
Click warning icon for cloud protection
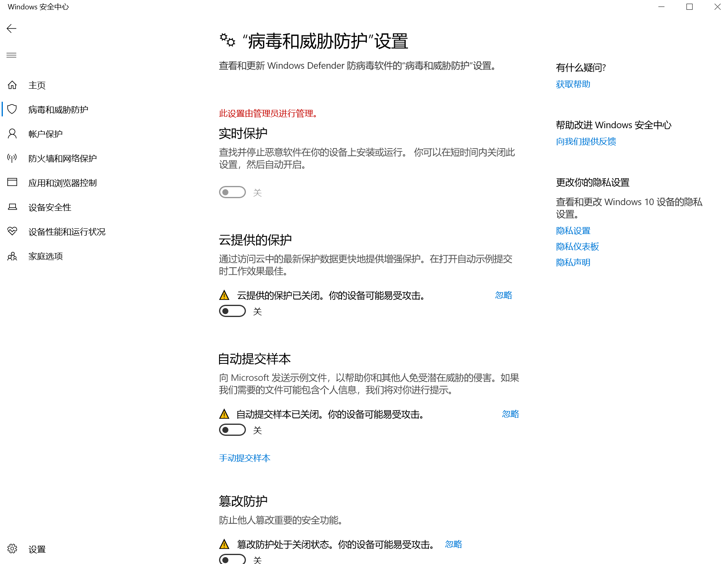coord(224,295)
